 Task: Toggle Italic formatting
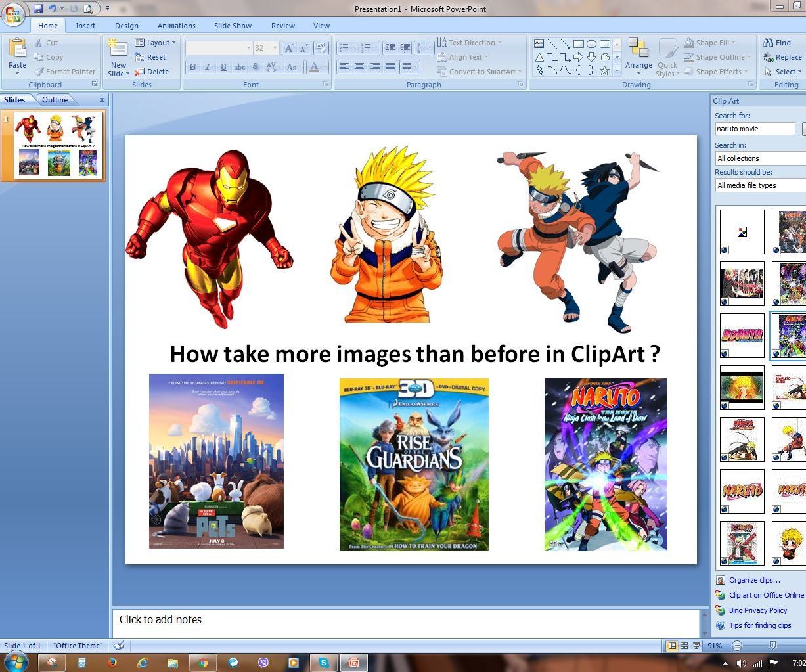tap(208, 67)
